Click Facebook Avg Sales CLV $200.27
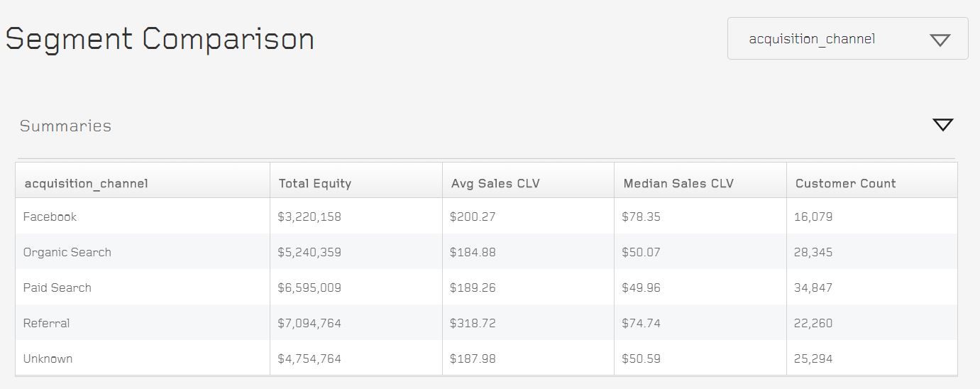The width and height of the screenshot is (980, 389). [x=473, y=217]
